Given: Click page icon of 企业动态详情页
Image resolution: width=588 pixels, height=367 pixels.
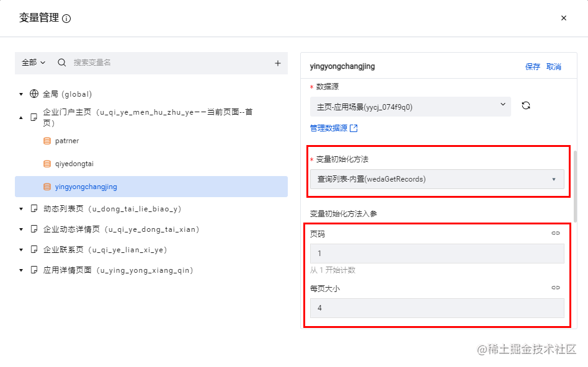Looking at the screenshot, I should [x=33, y=229].
